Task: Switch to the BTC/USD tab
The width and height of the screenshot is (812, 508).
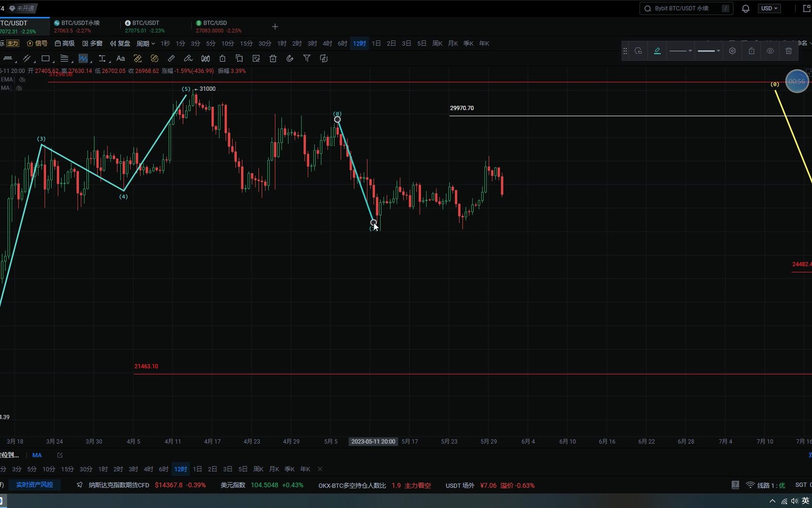Action: tap(219, 26)
